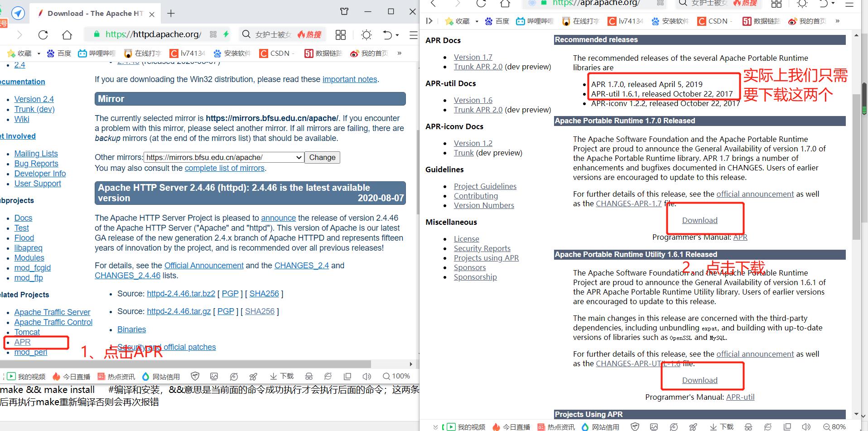This screenshot has width=868, height=431.
Task: Open the Other mirrors combo box
Action: [x=224, y=157]
